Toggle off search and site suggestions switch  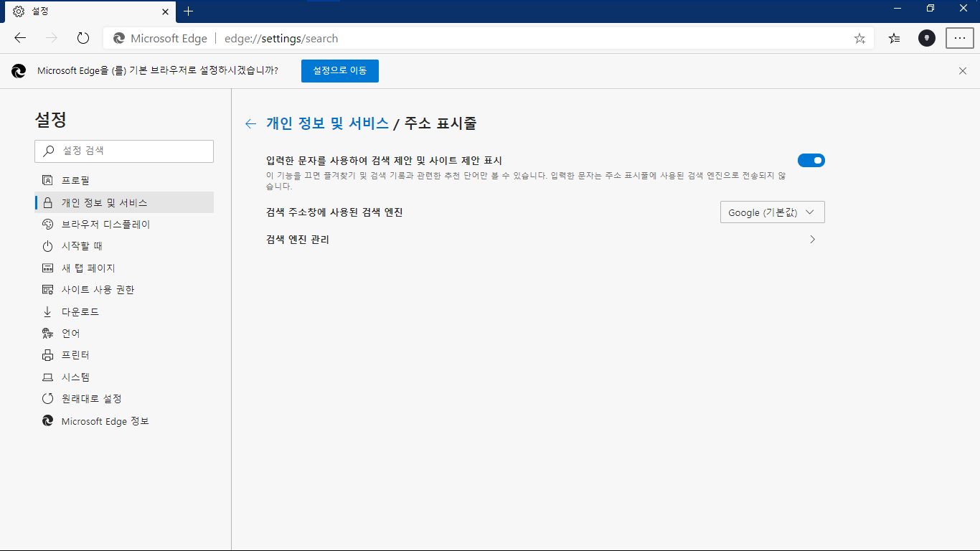(x=811, y=161)
